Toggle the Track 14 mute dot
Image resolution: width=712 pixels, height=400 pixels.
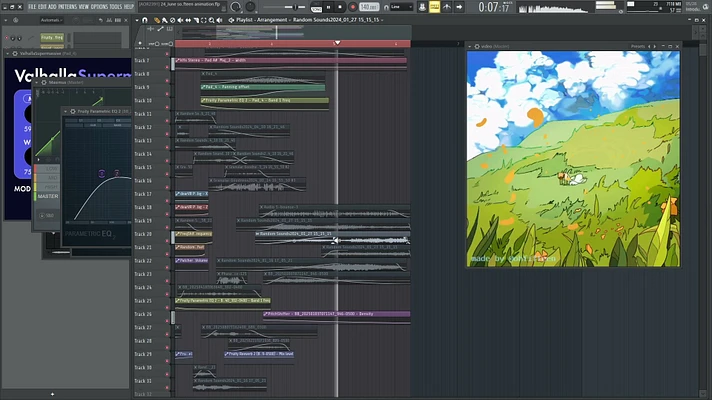(x=167, y=161)
